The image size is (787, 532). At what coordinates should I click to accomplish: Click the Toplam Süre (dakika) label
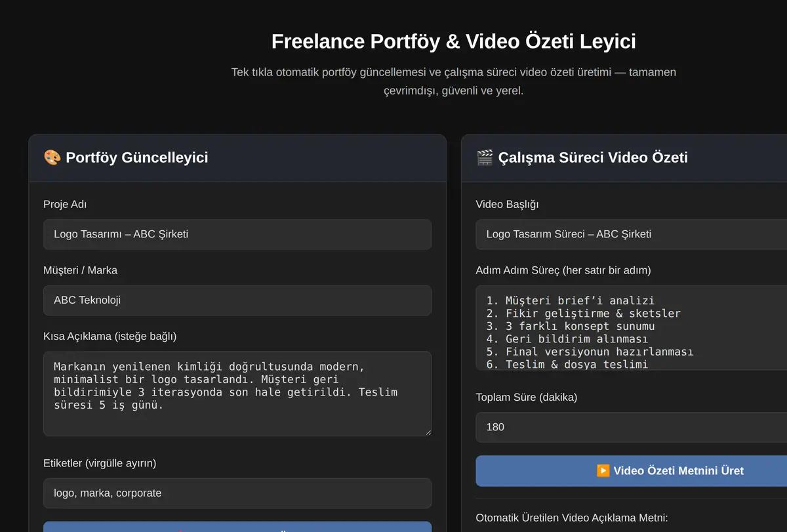click(527, 397)
